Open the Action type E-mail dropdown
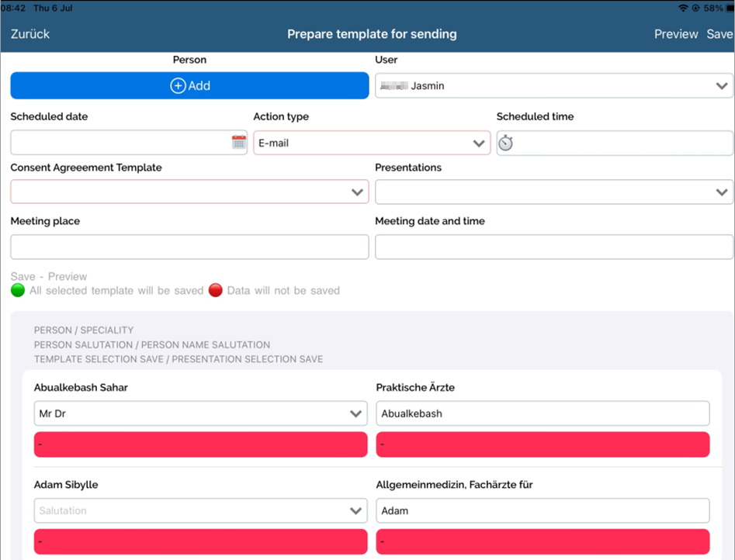The image size is (735, 560). coord(372,143)
